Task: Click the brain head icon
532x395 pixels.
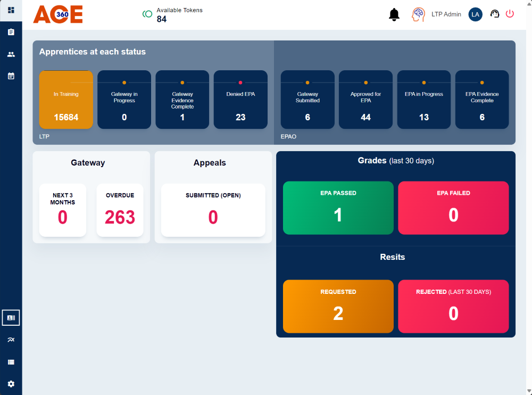Action: tap(418, 14)
